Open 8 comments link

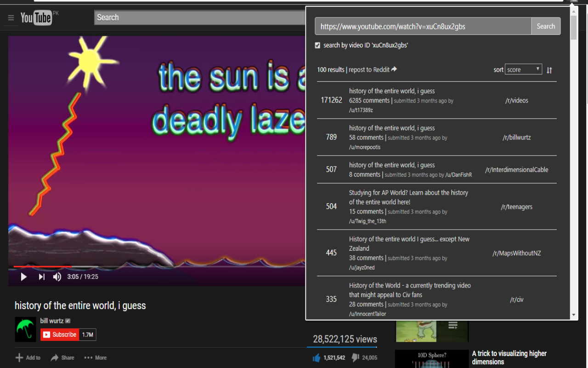pos(365,174)
